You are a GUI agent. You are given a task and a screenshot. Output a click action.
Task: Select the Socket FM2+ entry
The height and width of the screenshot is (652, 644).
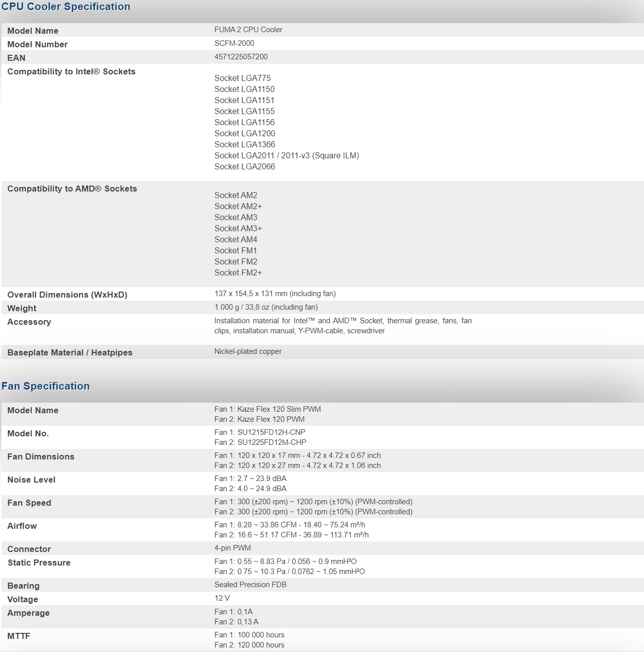click(238, 272)
